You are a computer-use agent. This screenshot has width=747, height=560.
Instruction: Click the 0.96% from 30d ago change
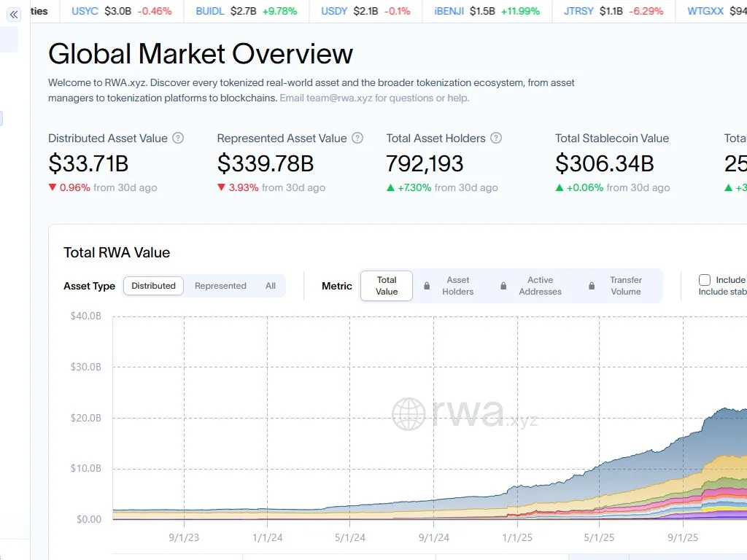[103, 187]
